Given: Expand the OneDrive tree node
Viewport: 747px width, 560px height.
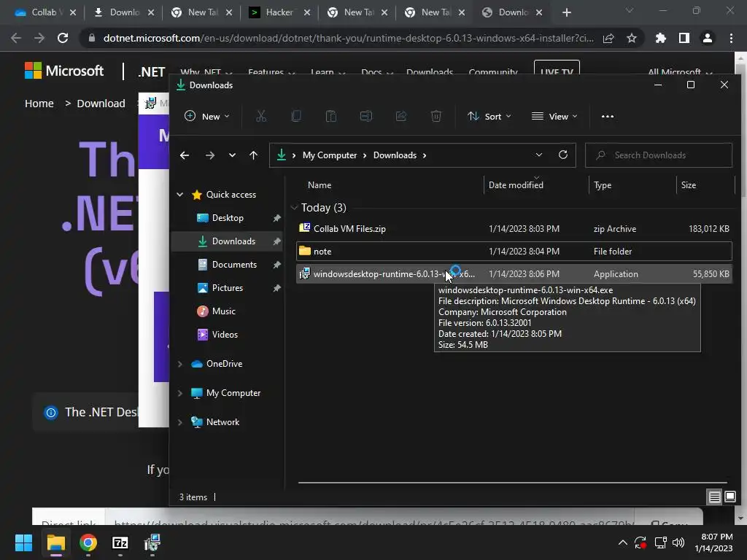Looking at the screenshot, I should coord(180,364).
